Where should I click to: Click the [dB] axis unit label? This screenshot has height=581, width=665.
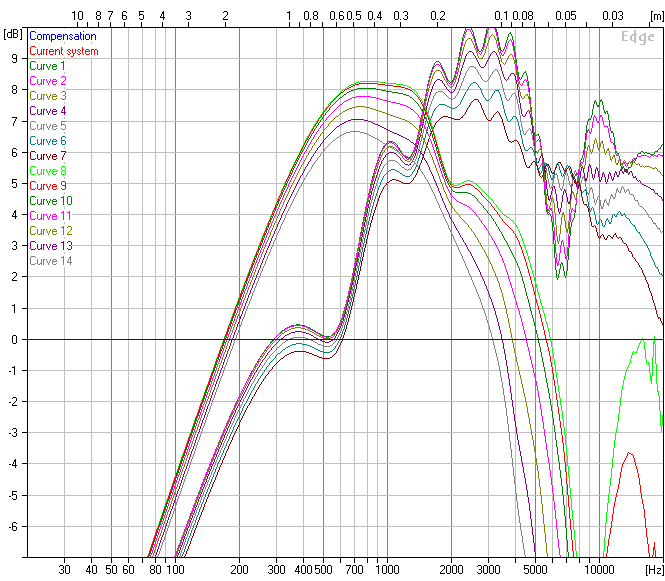13,34
